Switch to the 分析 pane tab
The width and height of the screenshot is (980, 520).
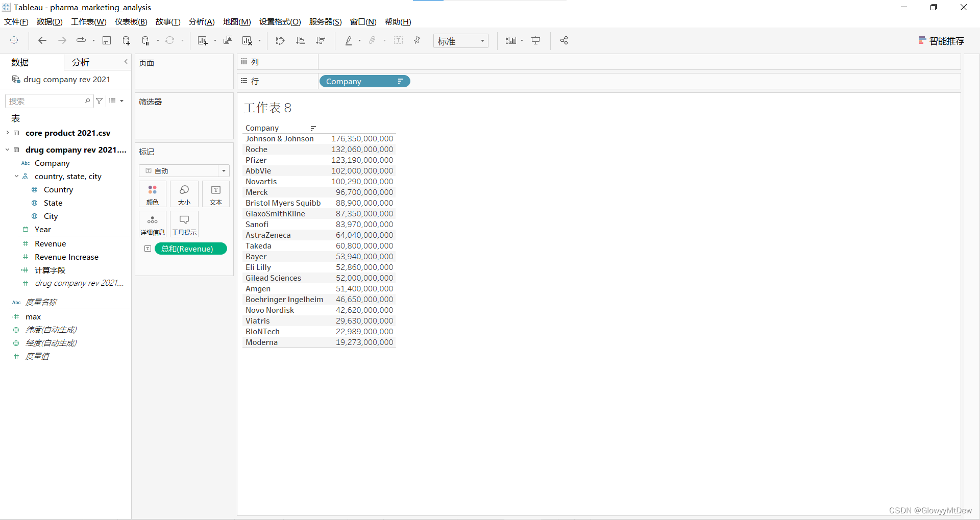click(x=81, y=62)
